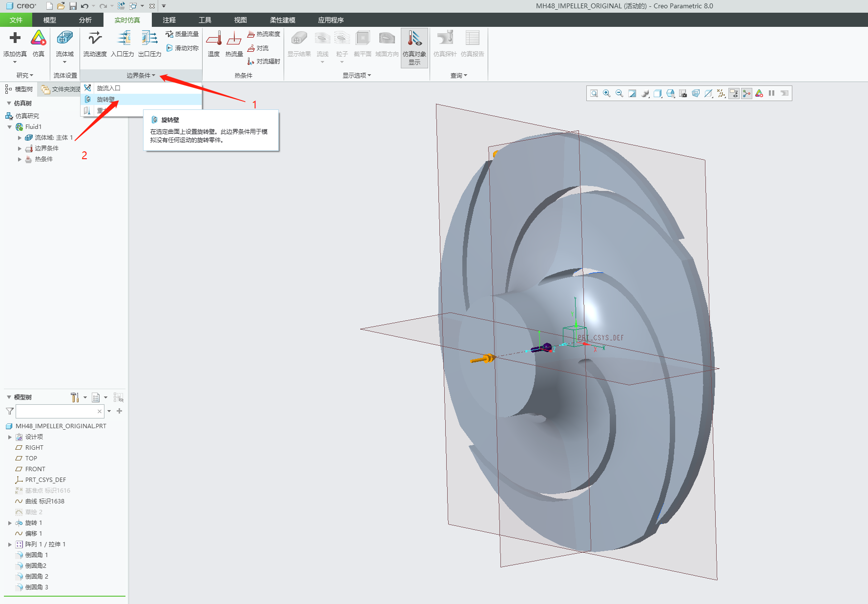The height and width of the screenshot is (604, 868).
Task: Open the 文件 menu
Action: pyautogui.click(x=16, y=20)
